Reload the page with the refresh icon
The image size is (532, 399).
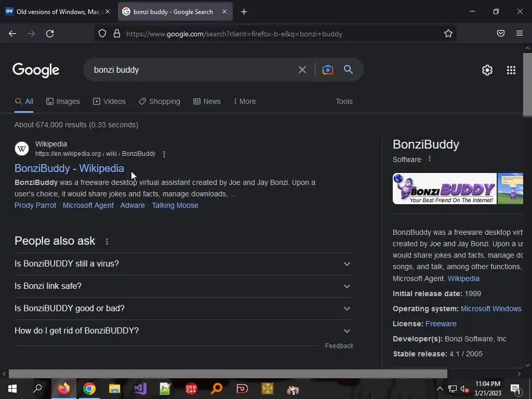(50, 34)
